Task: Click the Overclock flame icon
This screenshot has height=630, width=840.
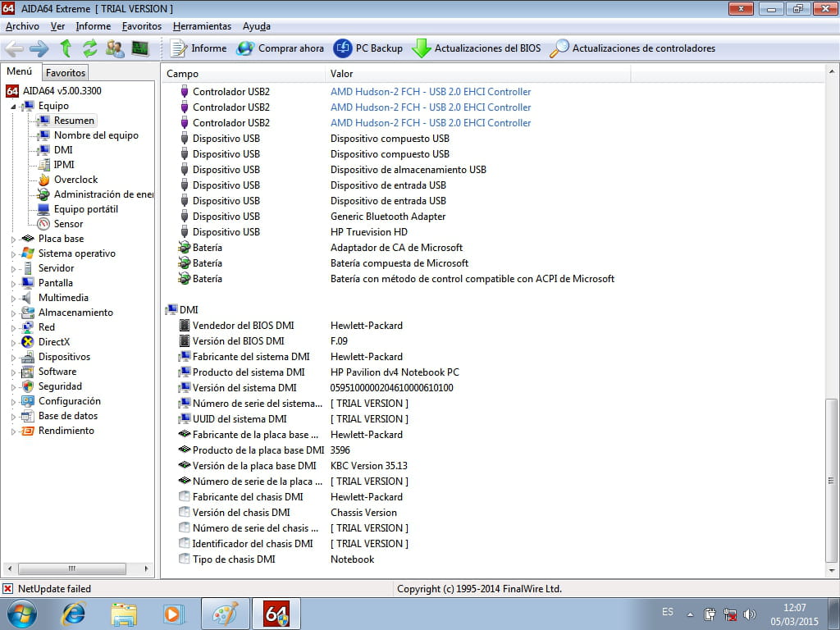Action: point(43,180)
